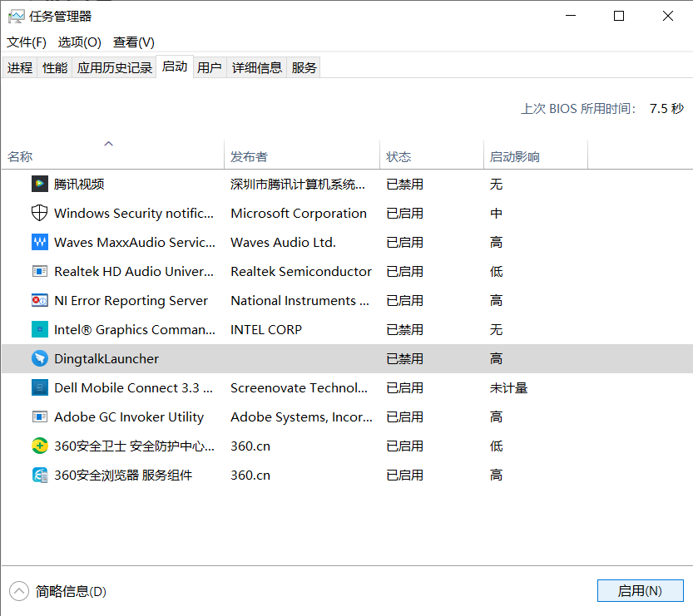Open the 选项(O) menu

coord(80,42)
